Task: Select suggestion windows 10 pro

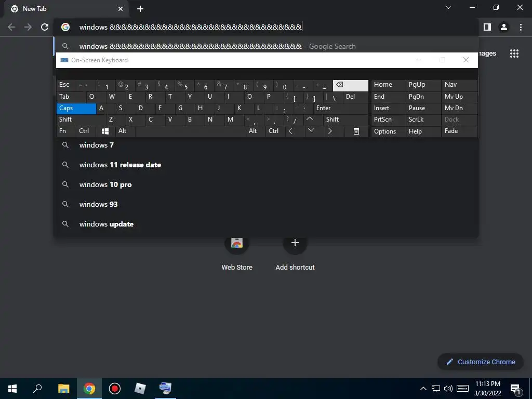Action: pyautogui.click(x=267, y=184)
